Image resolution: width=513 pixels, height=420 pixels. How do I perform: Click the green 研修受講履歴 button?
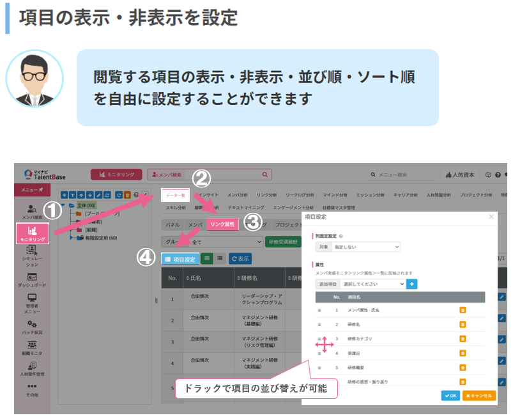(x=283, y=242)
